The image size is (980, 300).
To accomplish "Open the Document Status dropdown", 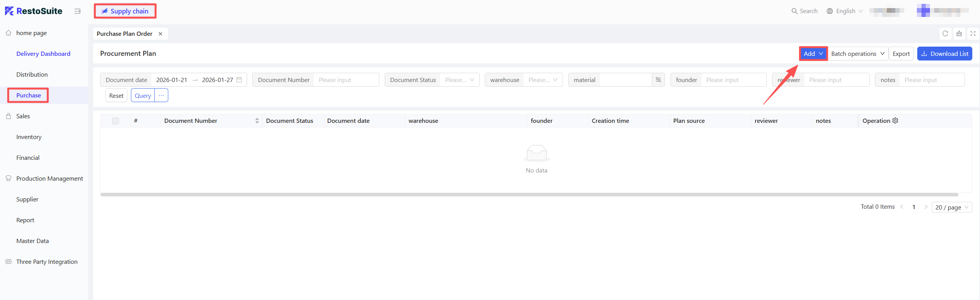I will (x=459, y=80).
